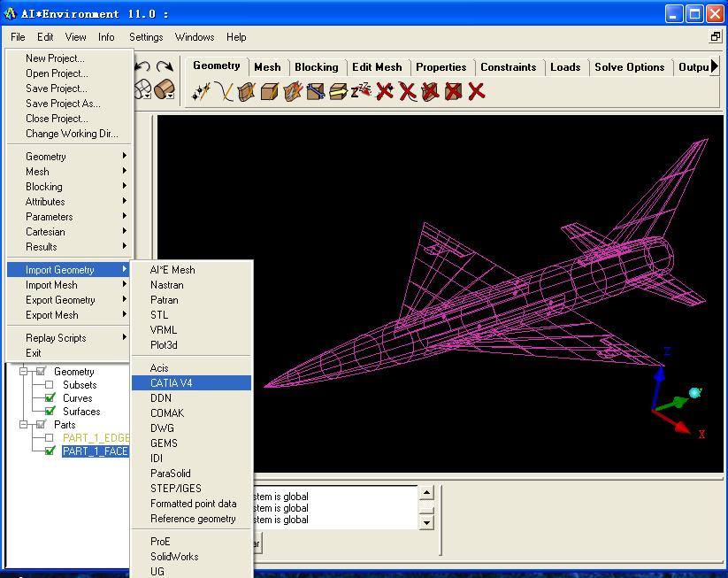Click the Redo arrow icon
The height and width of the screenshot is (578, 728).
tap(165, 67)
